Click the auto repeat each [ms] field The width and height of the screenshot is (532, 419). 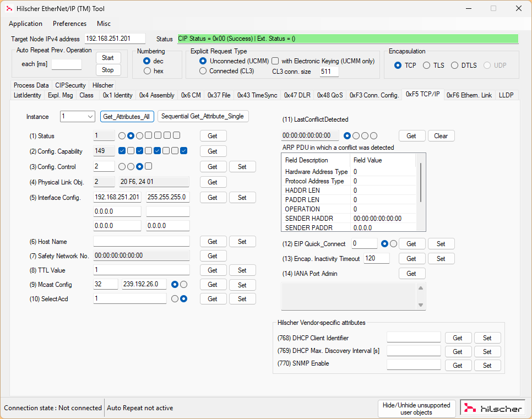67,64
